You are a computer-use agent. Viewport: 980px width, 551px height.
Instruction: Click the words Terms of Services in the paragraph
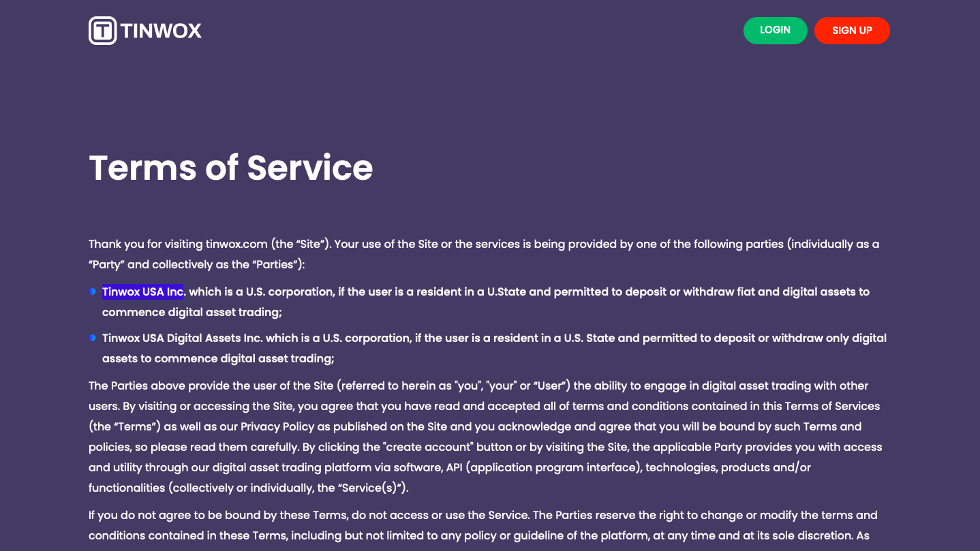(832, 406)
